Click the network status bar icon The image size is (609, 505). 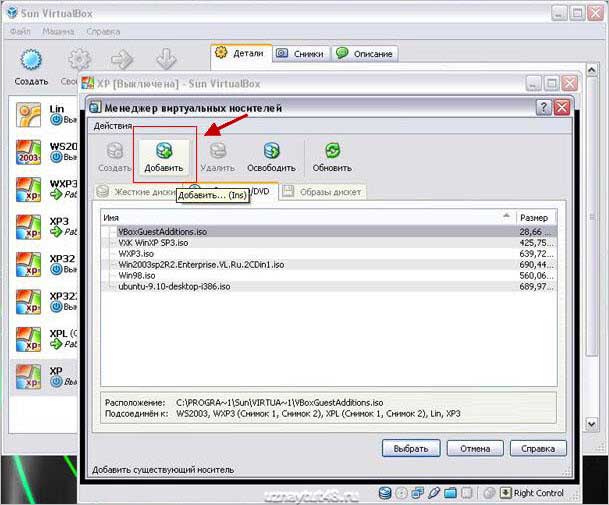[418, 493]
